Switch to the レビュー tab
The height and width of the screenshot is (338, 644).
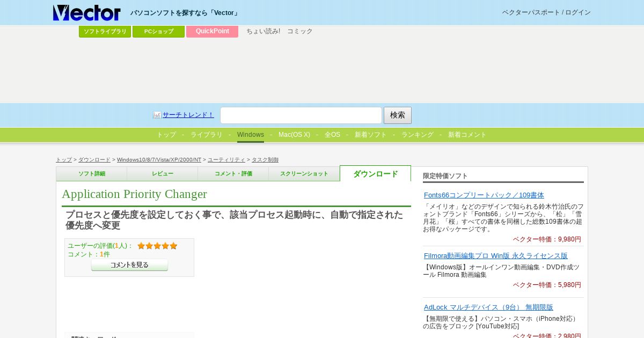[x=163, y=174]
